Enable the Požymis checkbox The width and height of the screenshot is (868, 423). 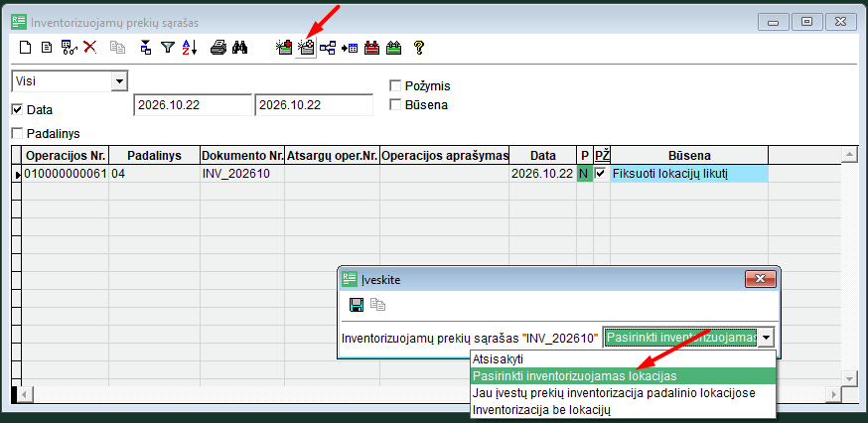395,85
